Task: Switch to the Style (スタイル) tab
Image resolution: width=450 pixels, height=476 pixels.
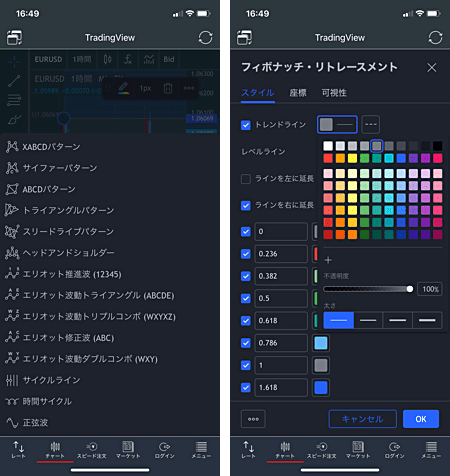Action: point(258,93)
